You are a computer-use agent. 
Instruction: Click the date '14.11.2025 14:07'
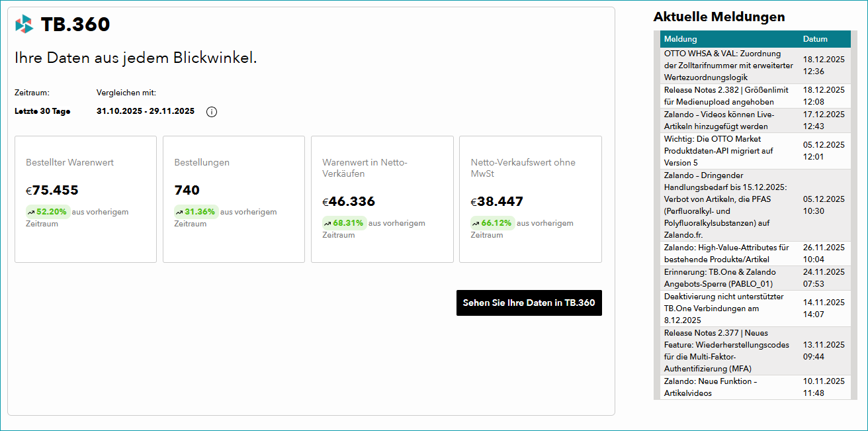[824, 309]
